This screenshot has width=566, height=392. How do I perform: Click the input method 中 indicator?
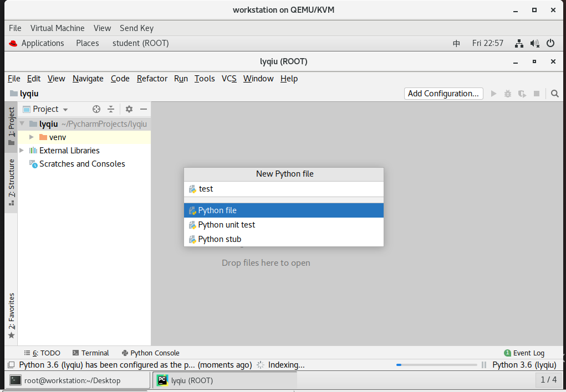click(x=456, y=44)
